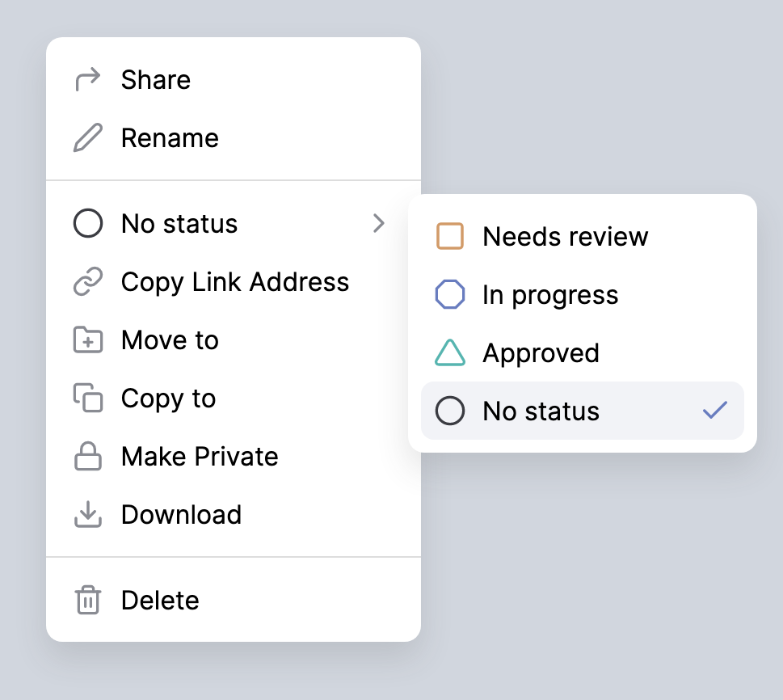Screen dimensions: 783x700
Task: Choose Copy Link Address from menu
Action: point(234,281)
